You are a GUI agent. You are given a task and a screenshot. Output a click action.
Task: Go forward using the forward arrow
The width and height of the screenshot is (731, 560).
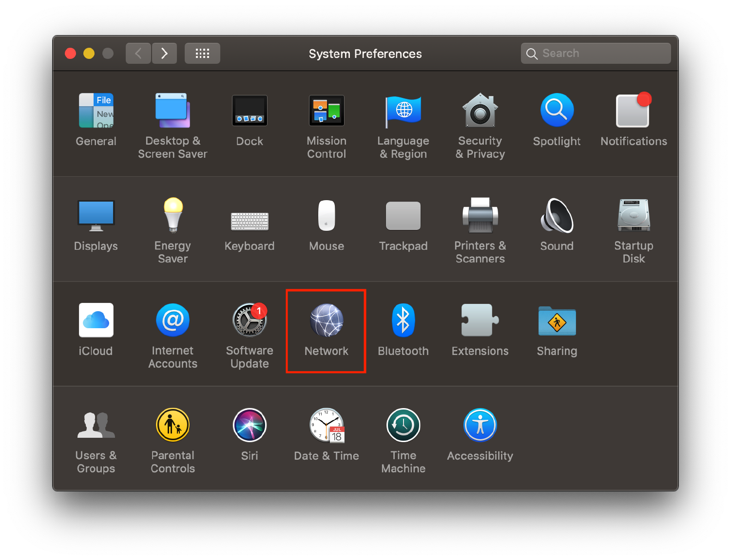pyautogui.click(x=164, y=53)
